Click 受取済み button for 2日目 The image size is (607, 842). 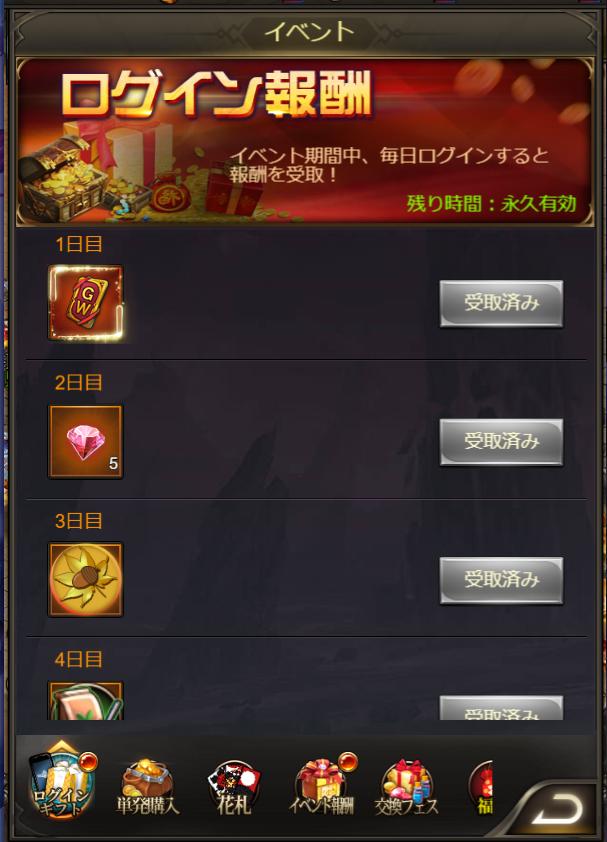pyautogui.click(x=501, y=442)
